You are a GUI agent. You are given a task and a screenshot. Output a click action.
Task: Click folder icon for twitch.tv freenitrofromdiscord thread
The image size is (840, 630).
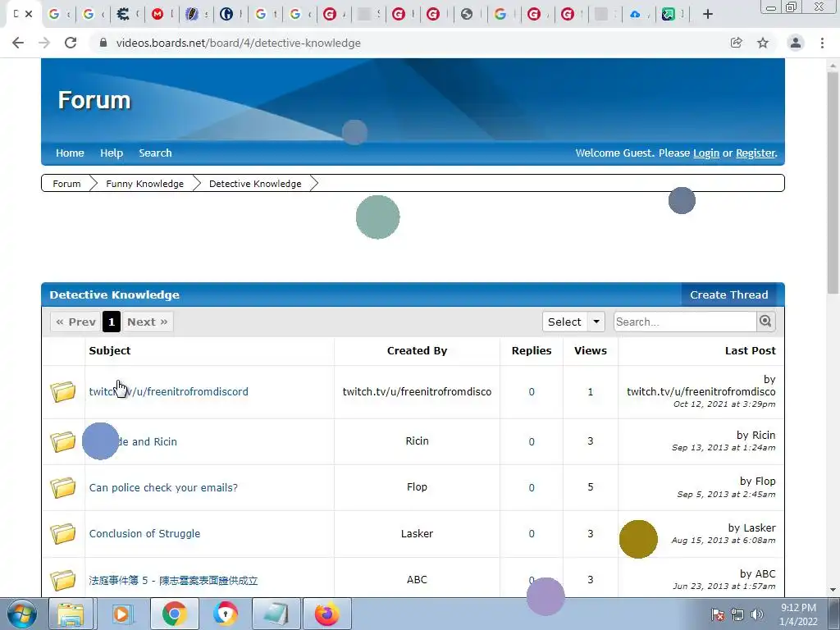pyautogui.click(x=62, y=391)
